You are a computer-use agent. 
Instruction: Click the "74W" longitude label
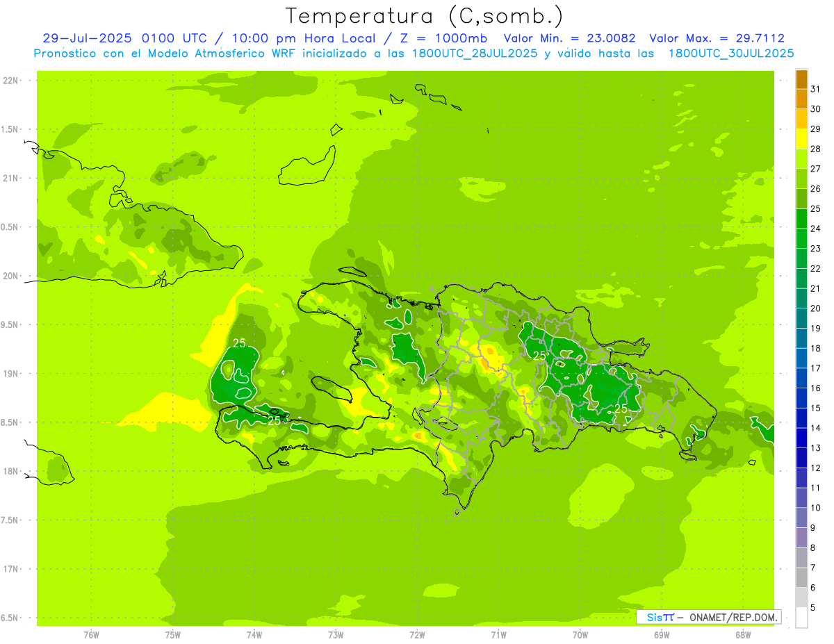pos(254,635)
